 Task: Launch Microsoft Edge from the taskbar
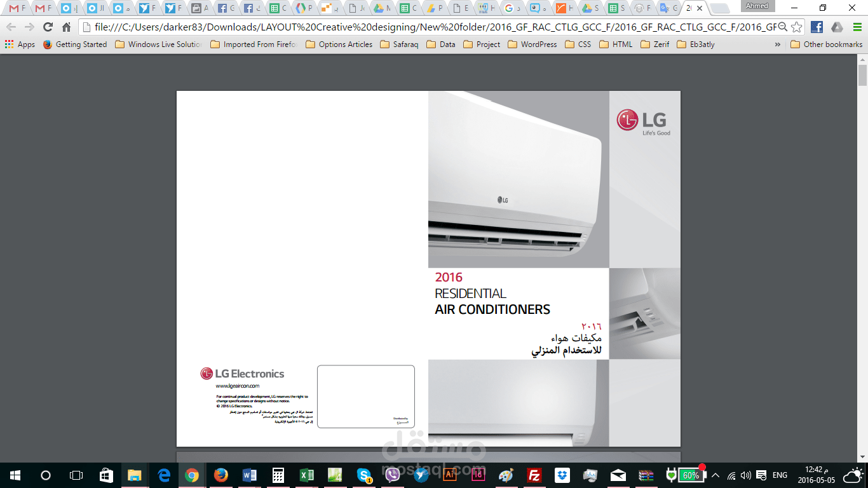point(164,475)
